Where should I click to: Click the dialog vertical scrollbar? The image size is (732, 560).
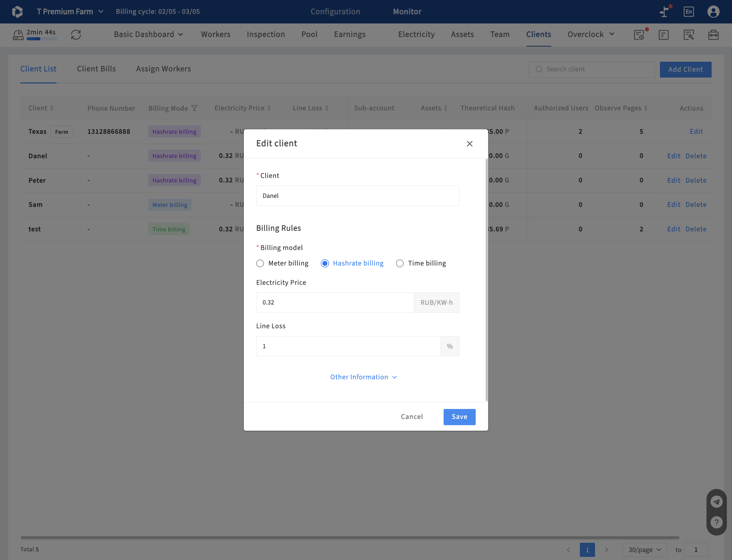point(487,280)
